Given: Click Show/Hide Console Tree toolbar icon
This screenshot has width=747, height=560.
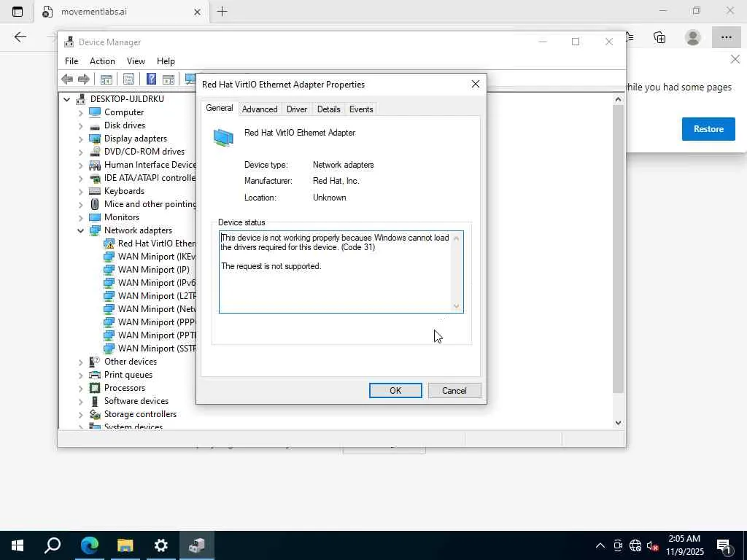Looking at the screenshot, I should point(107,79).
